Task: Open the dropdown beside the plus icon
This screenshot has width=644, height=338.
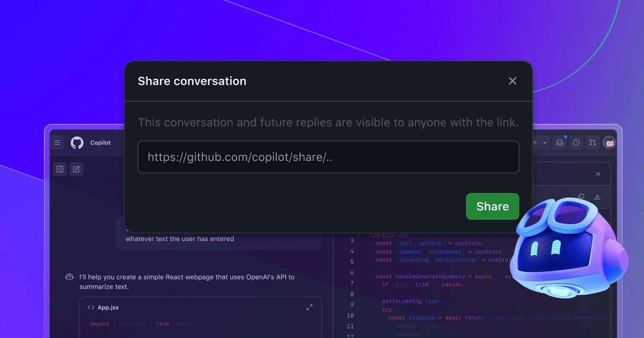Action: 545,142
